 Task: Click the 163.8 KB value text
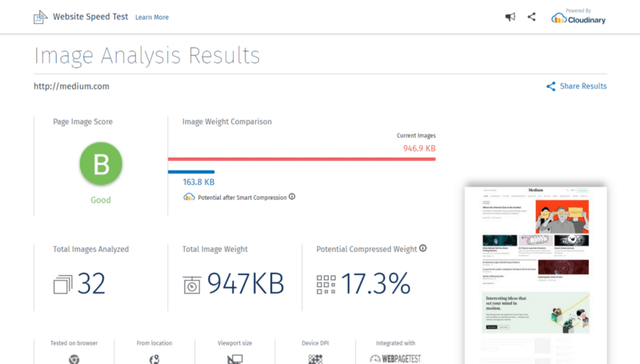(x=198, y=182)
